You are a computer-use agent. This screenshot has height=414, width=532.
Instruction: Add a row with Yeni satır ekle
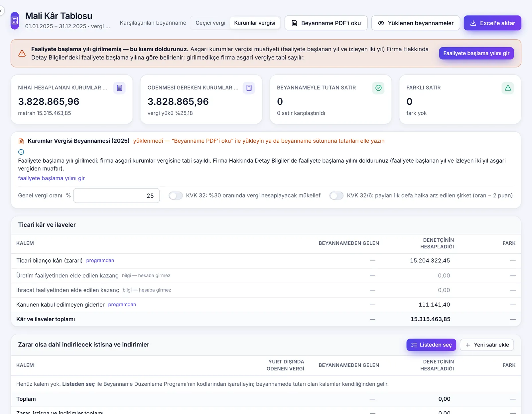click(487, 345)
